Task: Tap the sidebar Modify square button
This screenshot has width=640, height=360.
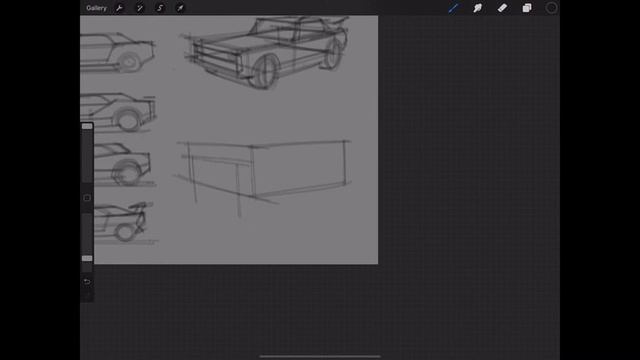Action: pos(87,198)
